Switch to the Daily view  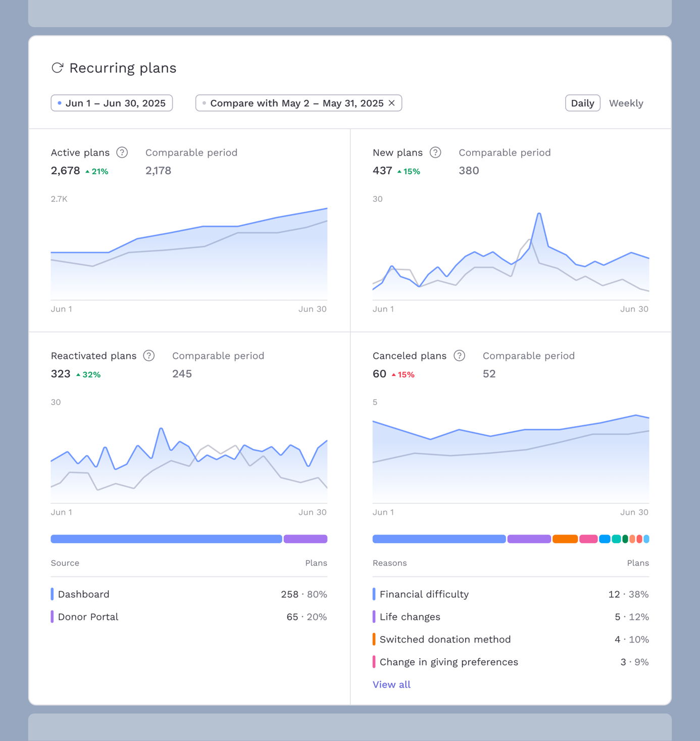tap(582, 103)
